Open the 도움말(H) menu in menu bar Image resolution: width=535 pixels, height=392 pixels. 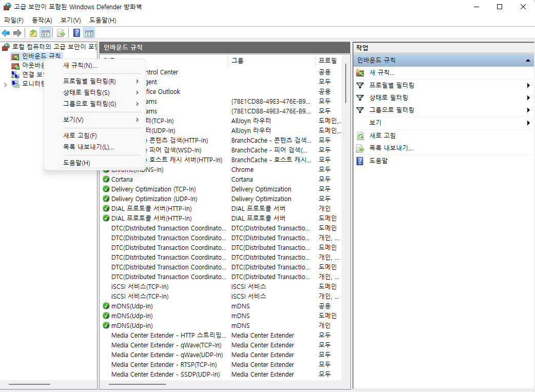[x=103, y=21]
